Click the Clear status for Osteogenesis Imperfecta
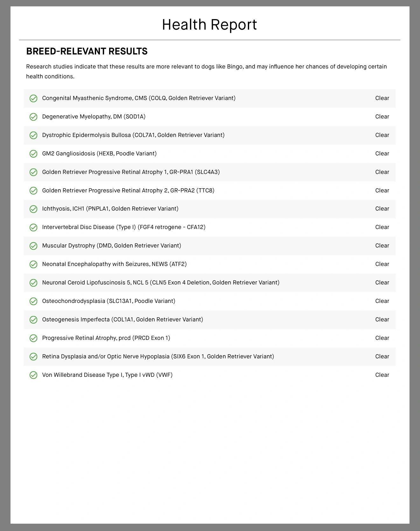This screenshot has height=531, width=420. [x=382, y=319]
